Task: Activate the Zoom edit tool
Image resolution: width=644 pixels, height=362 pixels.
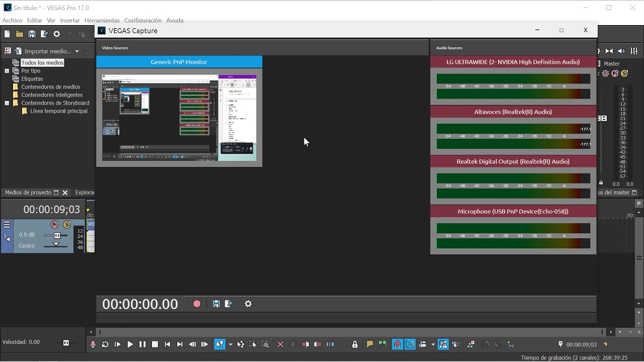Action: [265, 344]
